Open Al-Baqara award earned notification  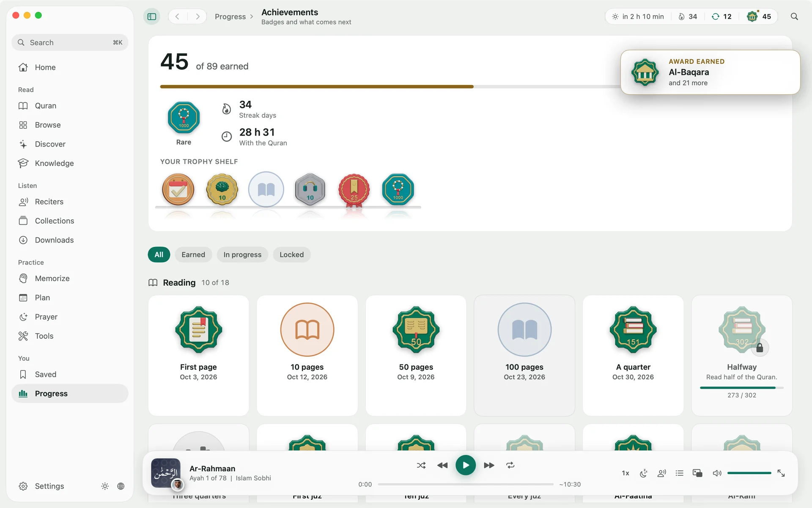[710, 72]
